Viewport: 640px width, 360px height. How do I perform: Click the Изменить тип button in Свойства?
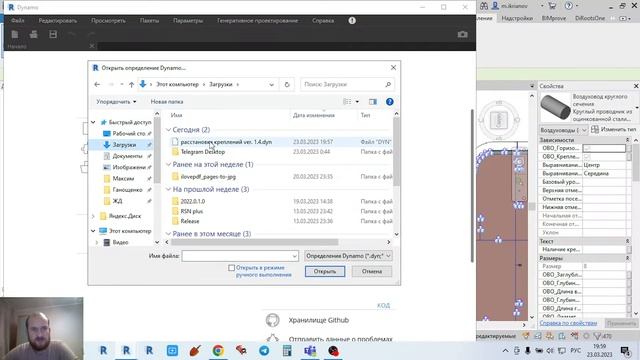tap(613, 129)
